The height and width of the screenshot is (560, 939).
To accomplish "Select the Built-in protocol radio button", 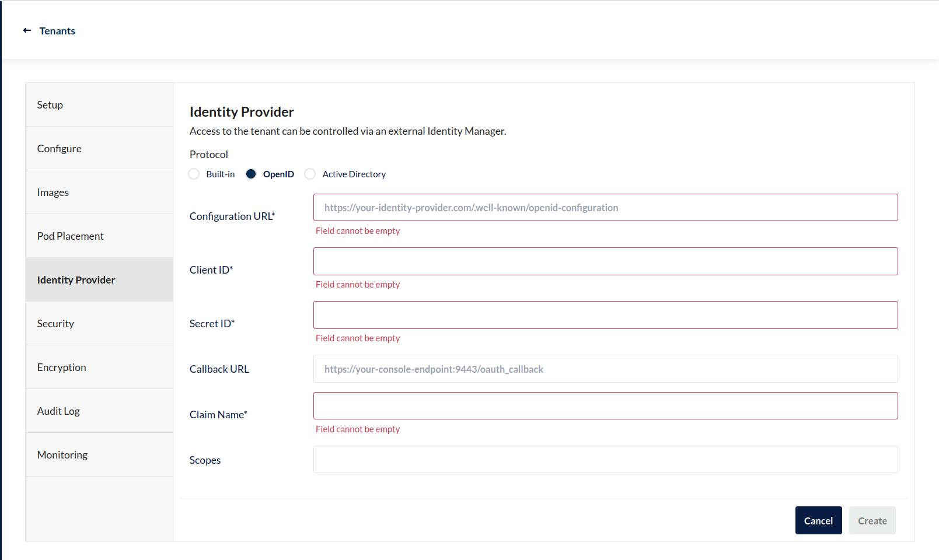I will pos(194,174).
